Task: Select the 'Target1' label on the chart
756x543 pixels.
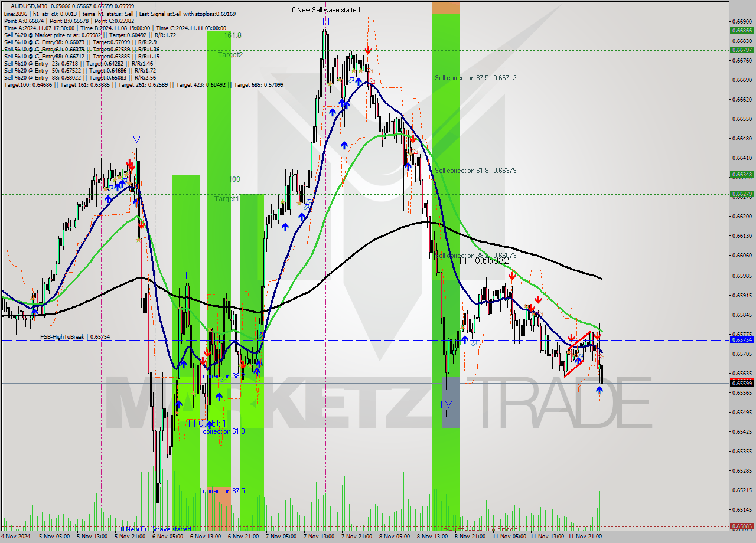Action: (x=227, y=199)
